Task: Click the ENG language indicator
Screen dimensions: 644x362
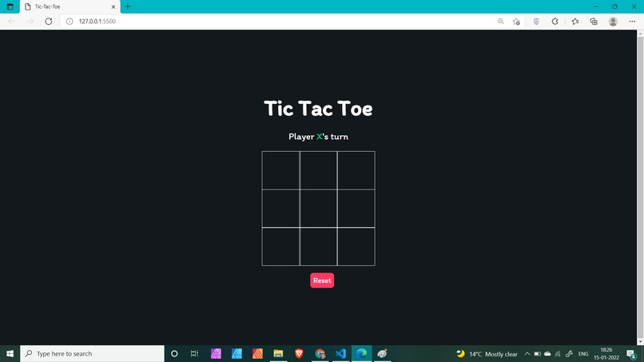Action: (x=583, y=354)
